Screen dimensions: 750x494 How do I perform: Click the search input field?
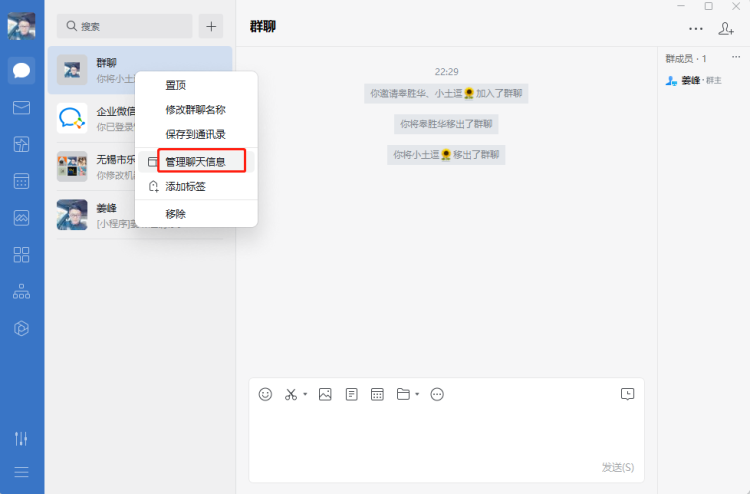(x=124, y=26)
